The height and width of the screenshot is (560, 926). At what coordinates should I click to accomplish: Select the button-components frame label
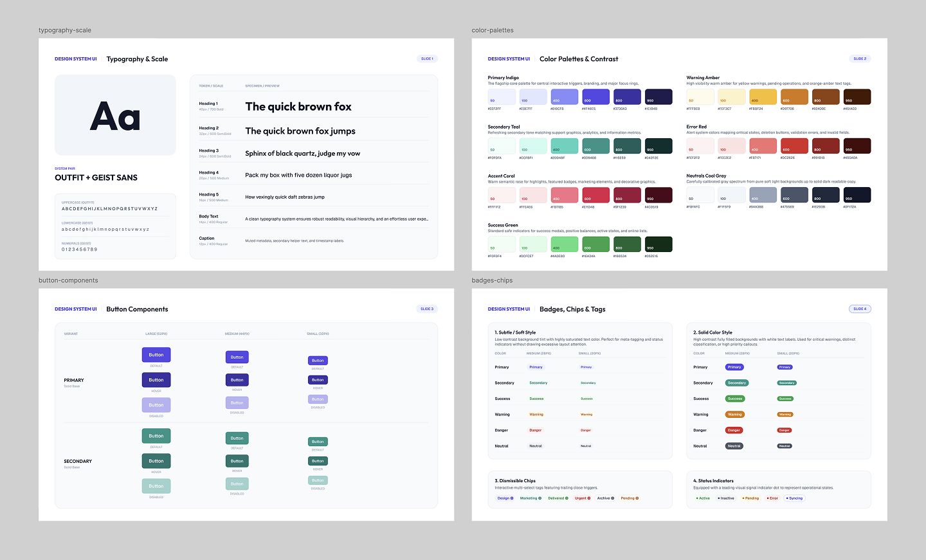coord(68,280)
